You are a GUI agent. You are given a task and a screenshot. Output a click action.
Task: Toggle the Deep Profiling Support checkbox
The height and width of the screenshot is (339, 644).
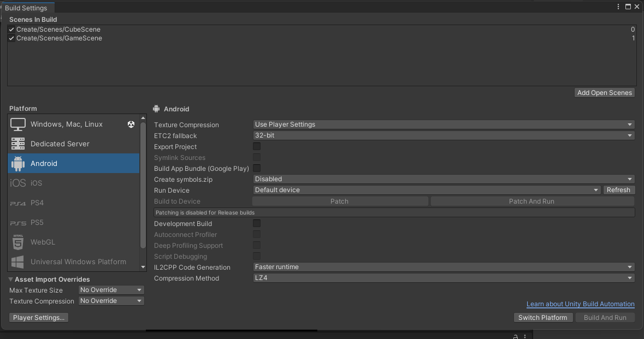[257, 246]
